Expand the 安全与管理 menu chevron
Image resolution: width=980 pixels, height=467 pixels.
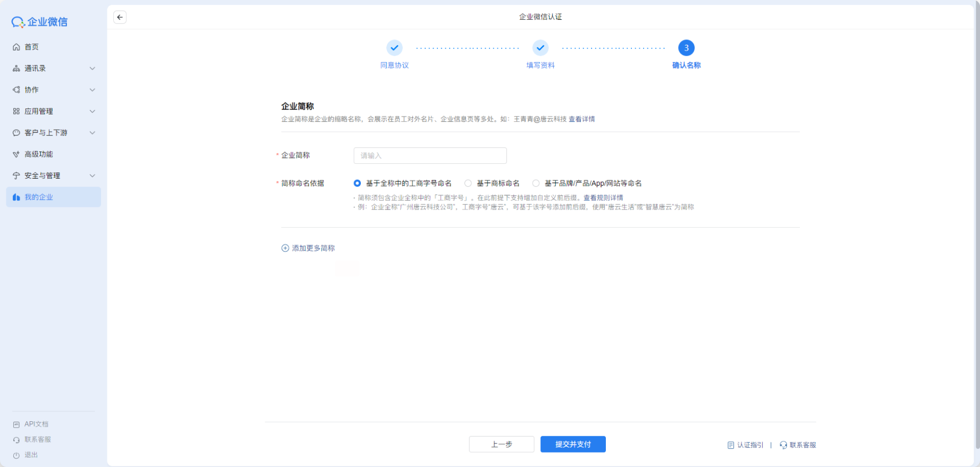(x=92, y=176)
